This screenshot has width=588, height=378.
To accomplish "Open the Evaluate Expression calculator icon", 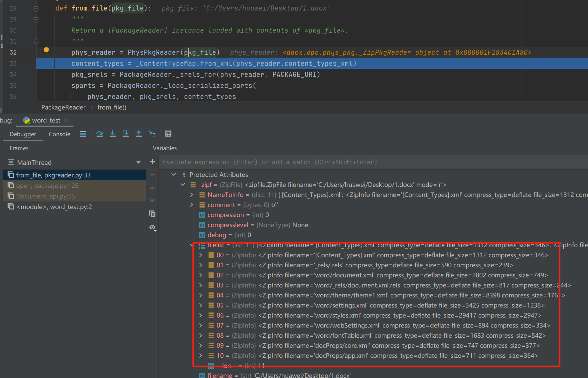I will pyautogui.click(x=169, y=134).
